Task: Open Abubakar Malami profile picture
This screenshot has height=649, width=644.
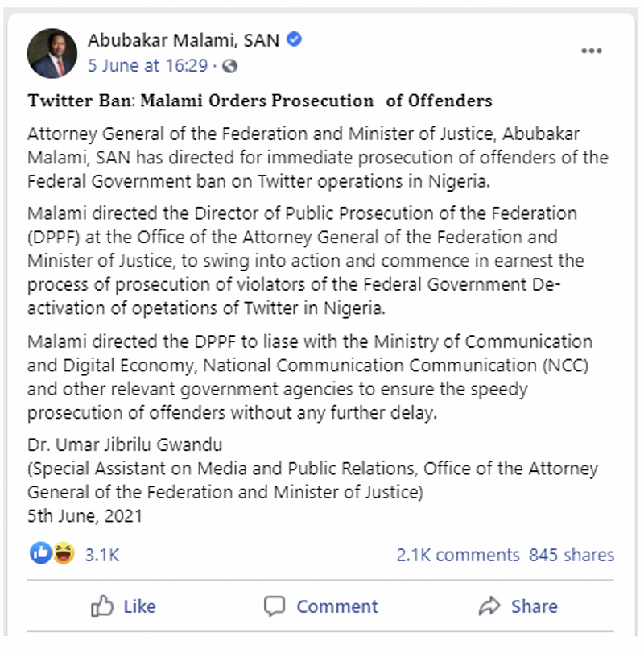Action: click(52, 53)
